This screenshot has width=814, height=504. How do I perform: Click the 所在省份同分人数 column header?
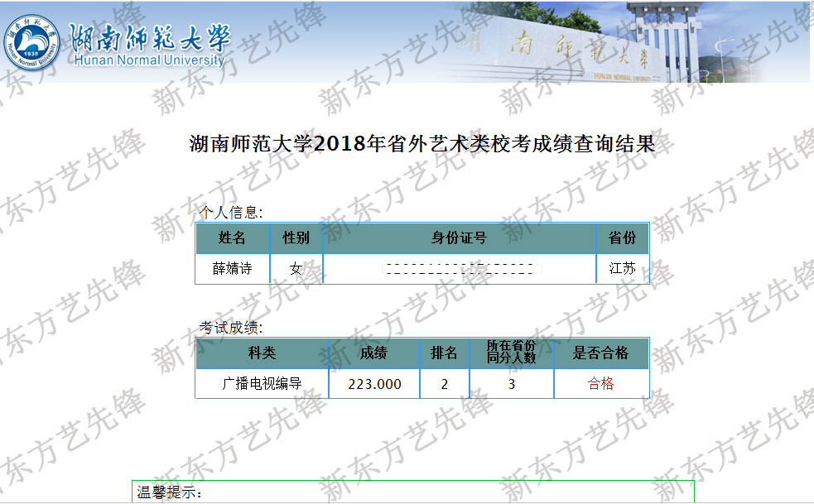512,352
